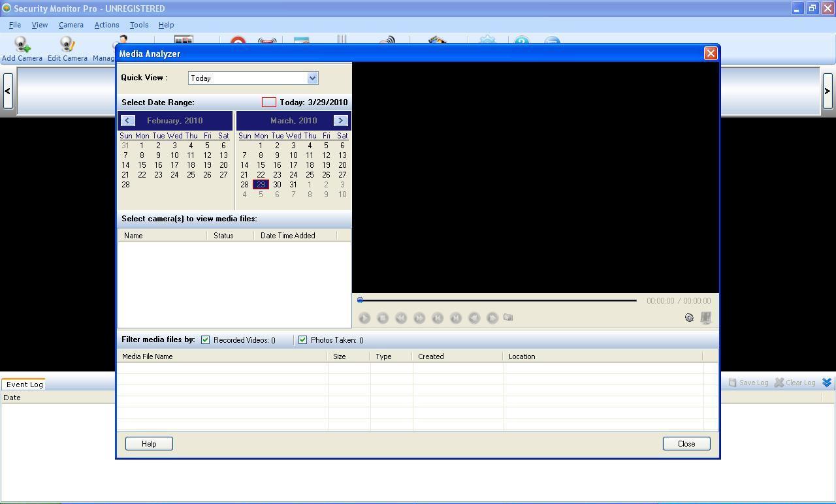Screen dimensions: 836x504
Task: Go to next month arrow beside March, 2010
Action: pos(340,121)
